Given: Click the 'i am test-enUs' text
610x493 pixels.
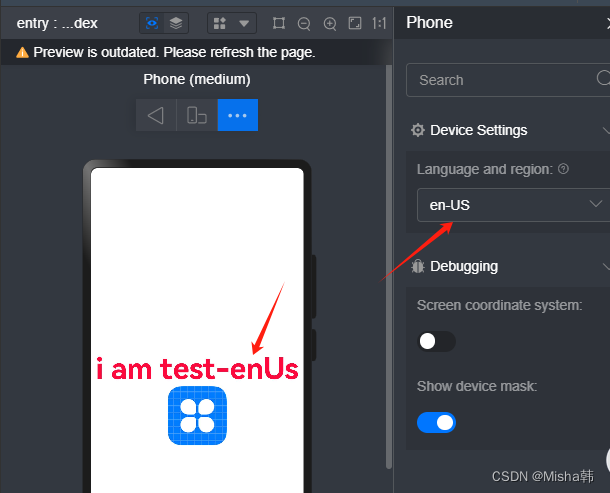Looking at the screenshot, I should 197,368.
